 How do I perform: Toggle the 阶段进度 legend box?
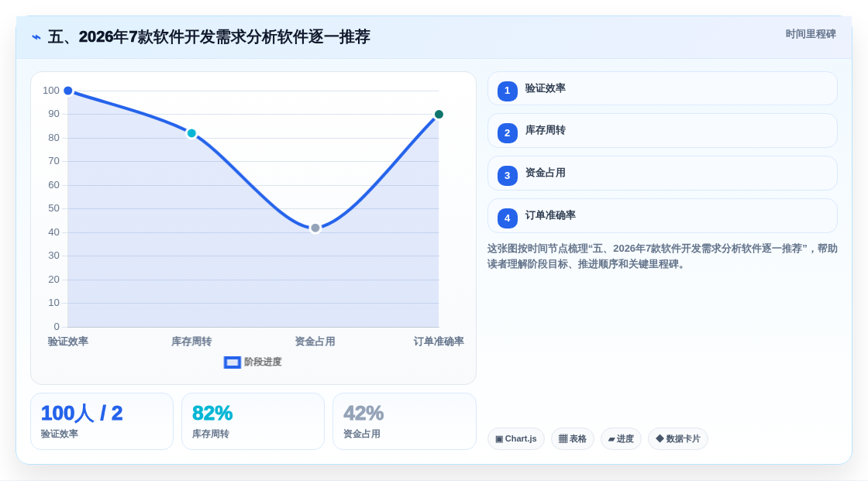232,362
